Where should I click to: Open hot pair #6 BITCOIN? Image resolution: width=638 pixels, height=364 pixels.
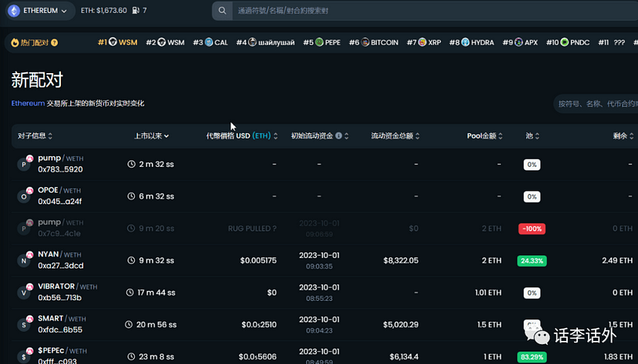pyautogui.click(x=374, y=42)
